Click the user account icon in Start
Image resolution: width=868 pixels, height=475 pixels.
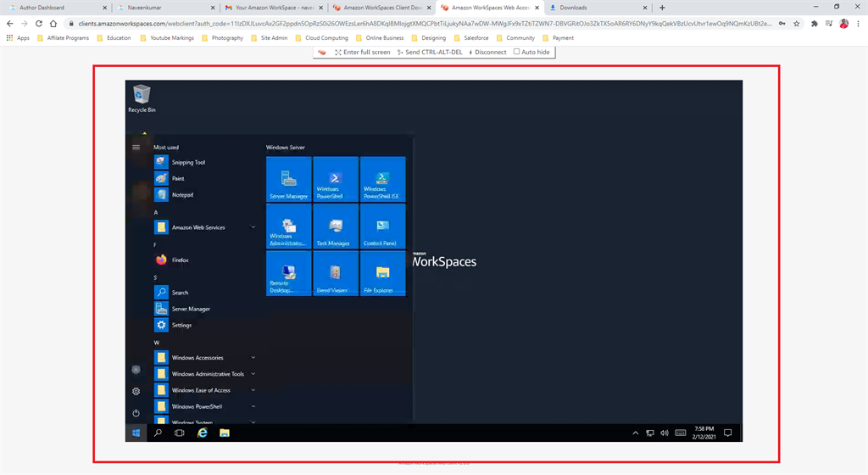click(x=136, y=369)
